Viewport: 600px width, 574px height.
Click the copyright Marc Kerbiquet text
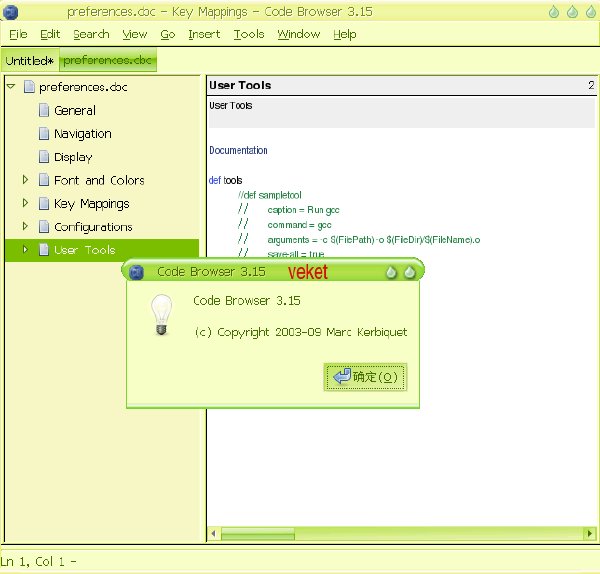(x=301, y=332)
